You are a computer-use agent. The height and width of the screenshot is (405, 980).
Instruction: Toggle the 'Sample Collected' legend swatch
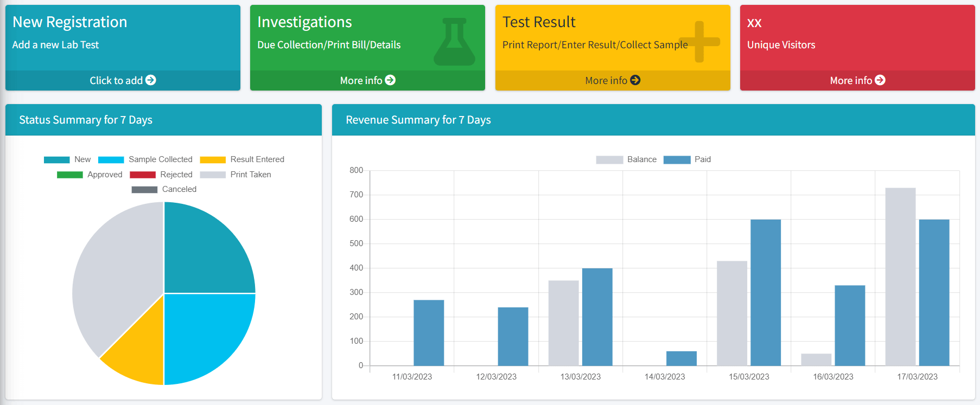pos(111,159)
